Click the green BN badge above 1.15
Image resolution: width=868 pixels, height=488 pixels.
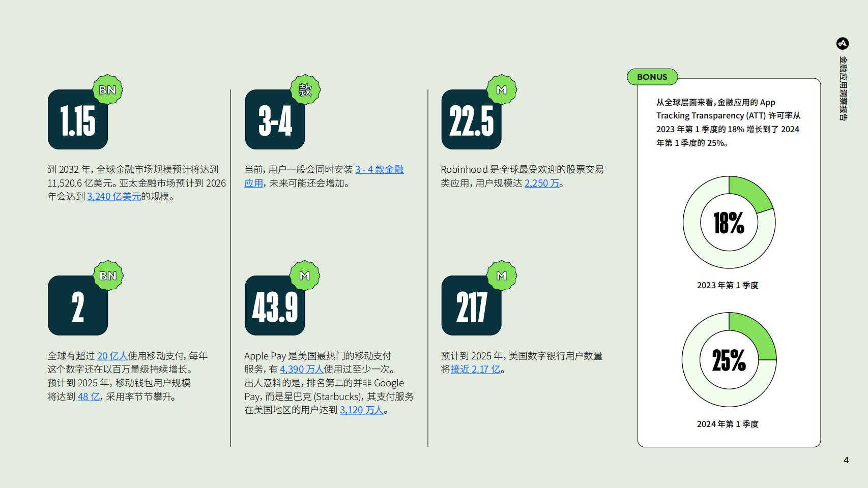point(107,90)
